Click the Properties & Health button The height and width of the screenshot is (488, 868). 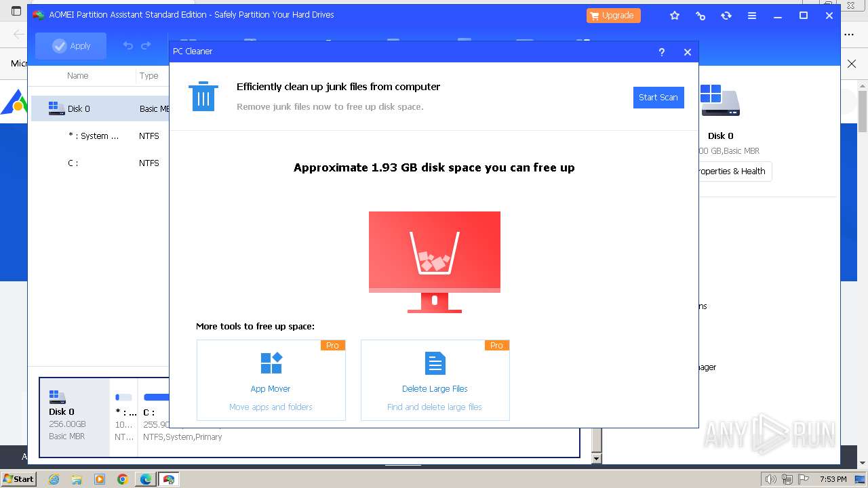[731, 171]
